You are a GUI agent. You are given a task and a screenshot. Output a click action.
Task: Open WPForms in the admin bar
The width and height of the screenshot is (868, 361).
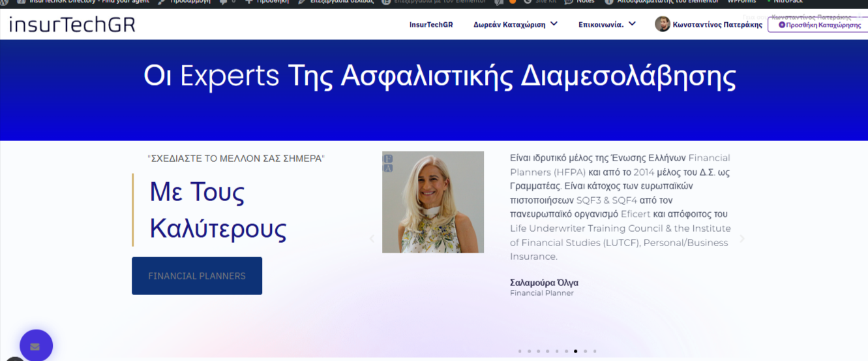click(741, 2)
